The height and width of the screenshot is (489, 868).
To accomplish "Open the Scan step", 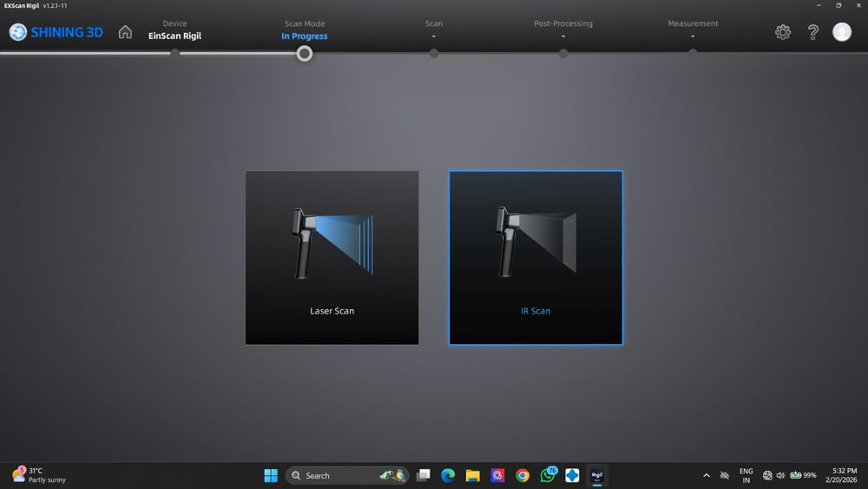I will [433, 30].
